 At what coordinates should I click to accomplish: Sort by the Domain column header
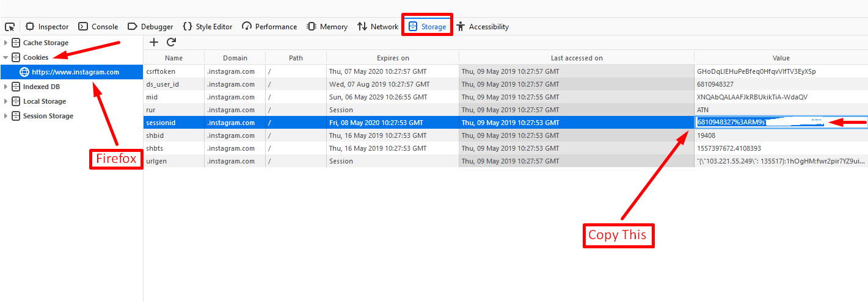click(x=235, y=58)
